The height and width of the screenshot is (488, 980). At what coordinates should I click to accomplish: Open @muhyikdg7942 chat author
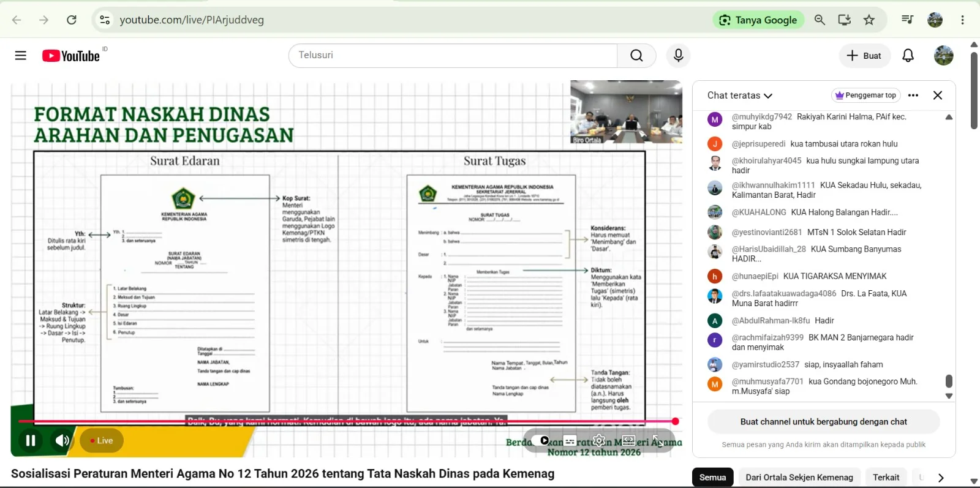(762, 117)
